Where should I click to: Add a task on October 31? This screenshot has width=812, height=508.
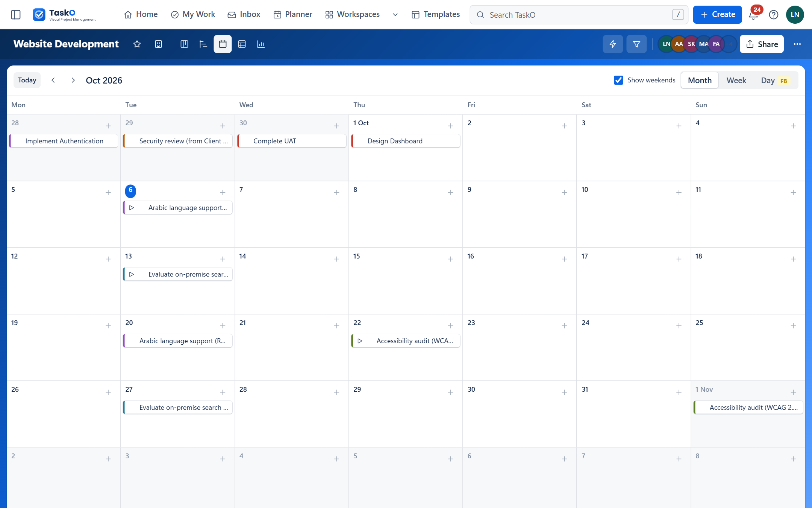679,392
